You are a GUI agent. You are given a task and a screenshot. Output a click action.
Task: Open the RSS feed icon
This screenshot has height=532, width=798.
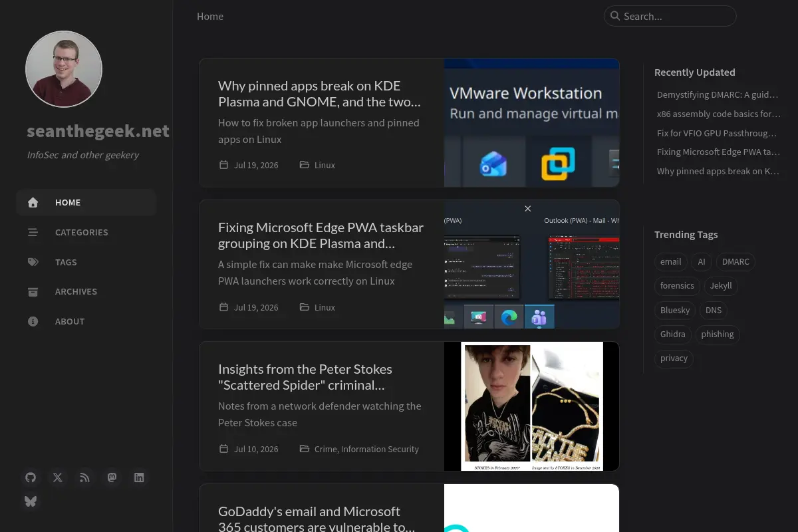(84, 477)
